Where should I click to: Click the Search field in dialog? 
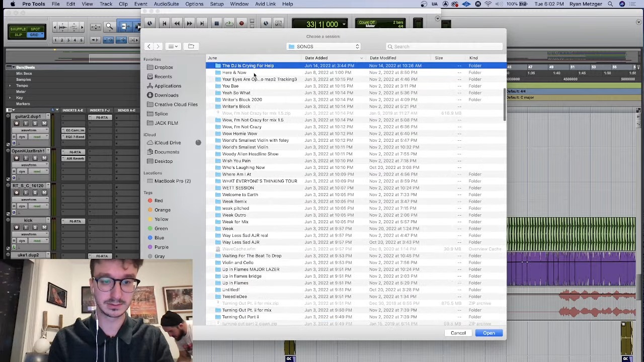(x=444, y=46)
